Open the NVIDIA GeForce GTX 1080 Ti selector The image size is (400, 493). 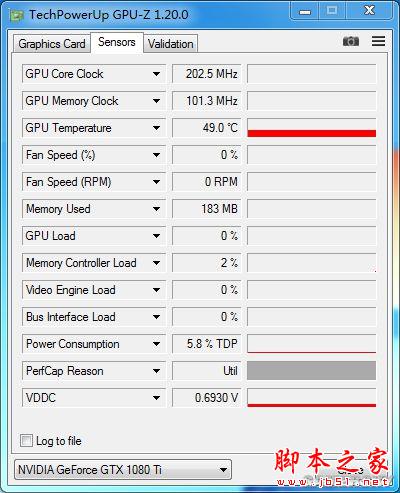(x=123, y=470)
